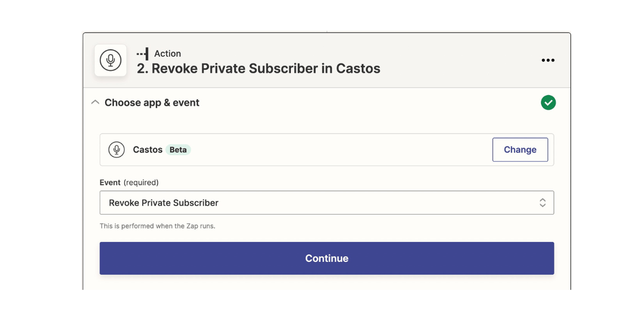Click the green completed checkmark icon

(x=548, y=103)
